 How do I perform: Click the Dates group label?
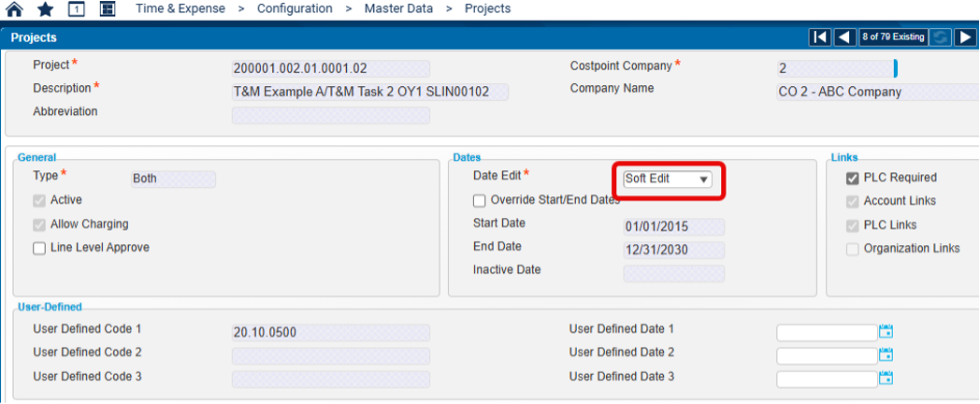coord(467,158)
